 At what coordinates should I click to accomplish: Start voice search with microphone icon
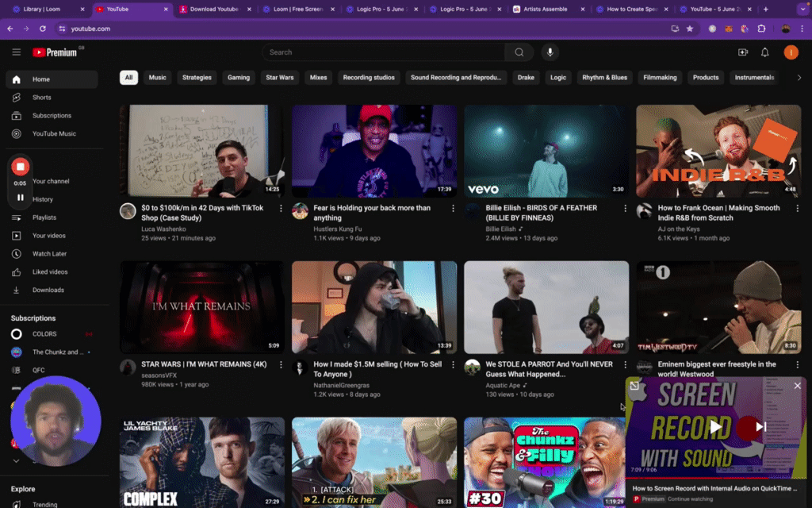(x=550, y=52)
